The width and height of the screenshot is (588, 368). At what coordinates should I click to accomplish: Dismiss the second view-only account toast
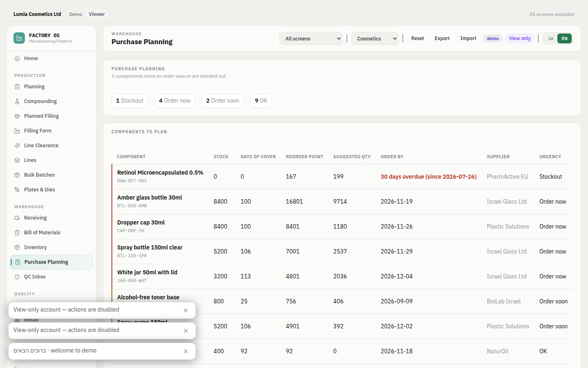(186, 331)
